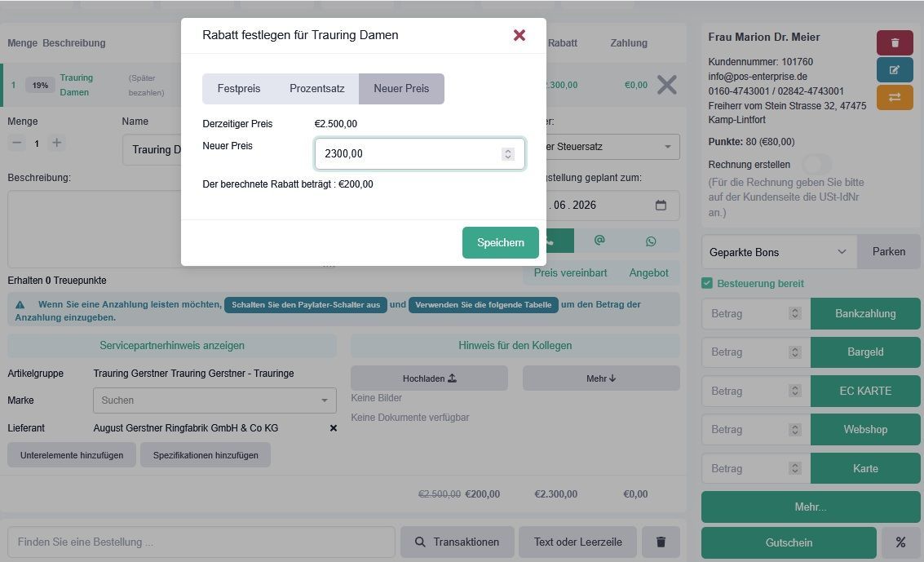Viewport: 924px width, 562px height.
Task: Click the orange swap customer icon
Action: (895, 97)
